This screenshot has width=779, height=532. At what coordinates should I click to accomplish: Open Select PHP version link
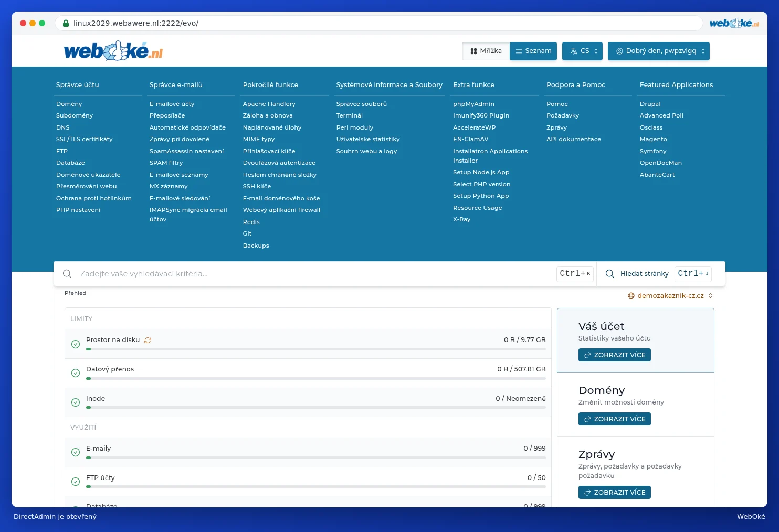(x=482, y=184)
